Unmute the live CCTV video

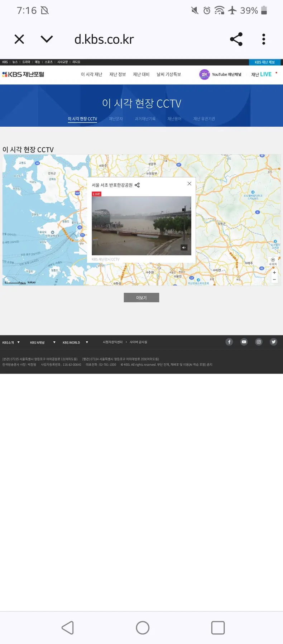[184, 248]
